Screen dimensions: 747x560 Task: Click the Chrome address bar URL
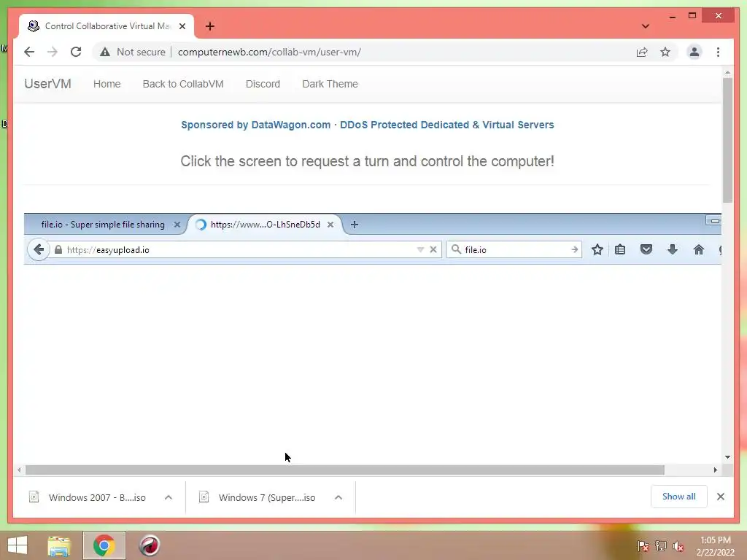click(269, 52)
